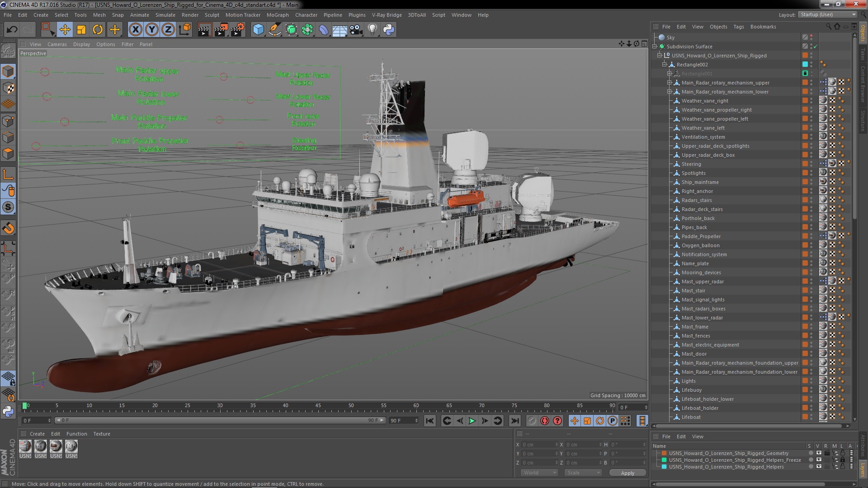Click the record active objects button

point(532,421)
